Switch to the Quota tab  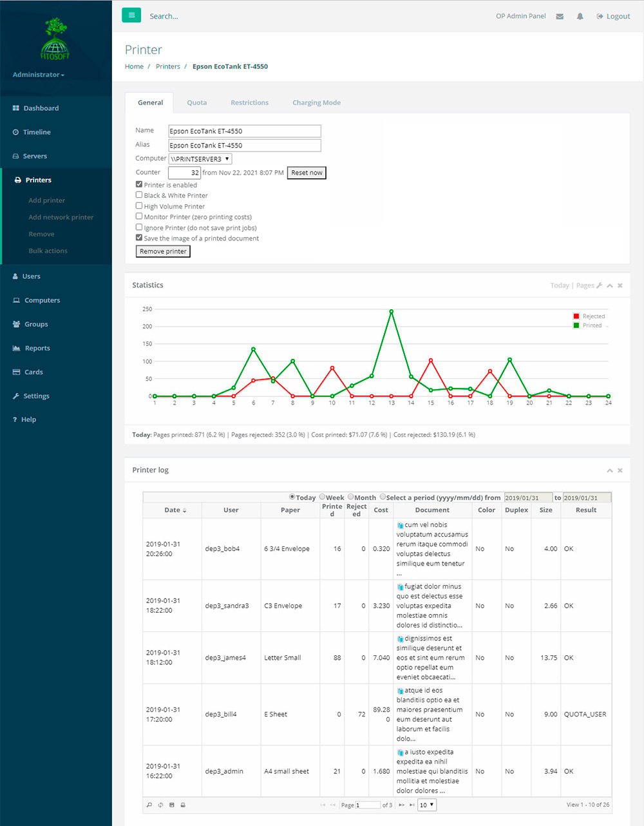click(197, 102)
